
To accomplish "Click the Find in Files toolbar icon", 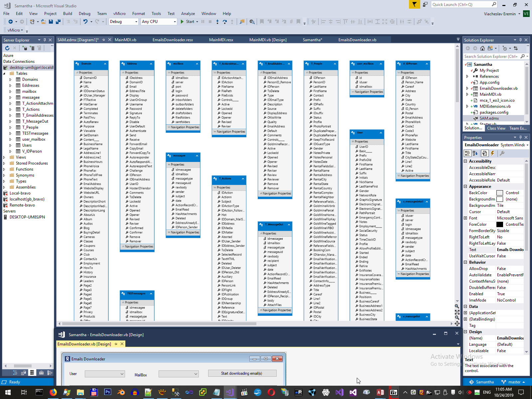I will tap(252, 22).
